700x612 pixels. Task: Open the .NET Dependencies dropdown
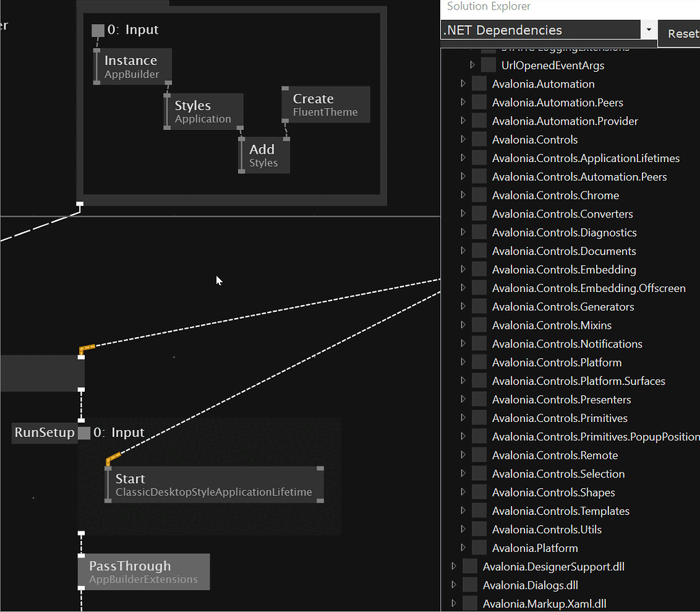pyautogui.click(x=648, y=29)
